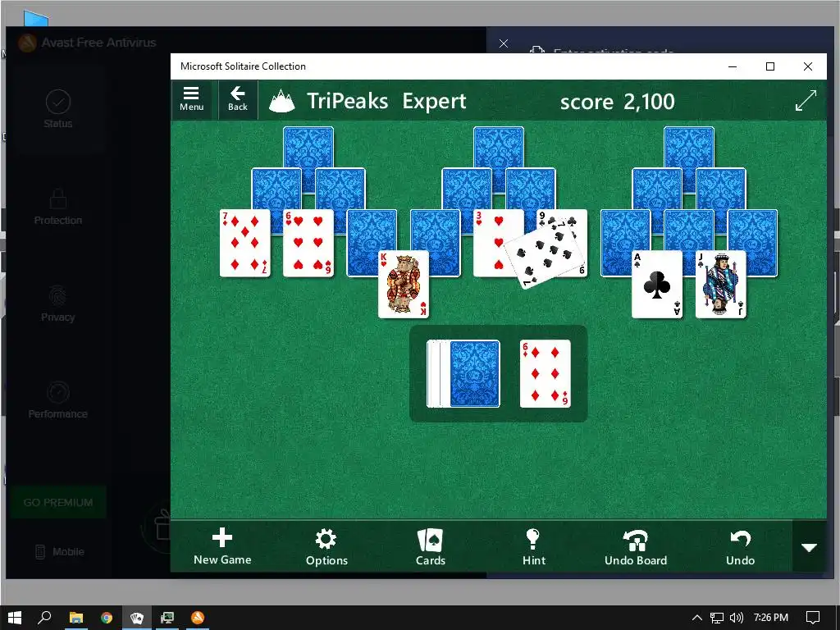This screenshot has width=840, height=630.
Task: Show hidden system tray icons
Action: pos(697,618)
